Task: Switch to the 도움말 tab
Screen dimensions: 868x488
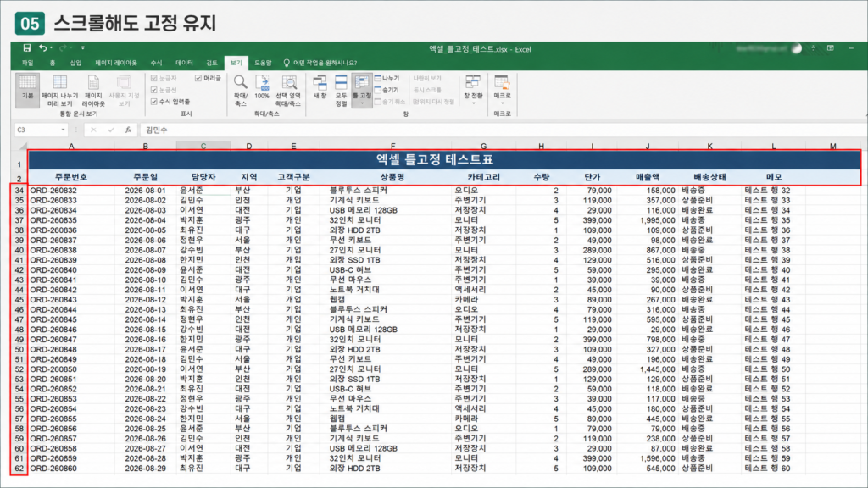Action: click(x=263, y=63)
